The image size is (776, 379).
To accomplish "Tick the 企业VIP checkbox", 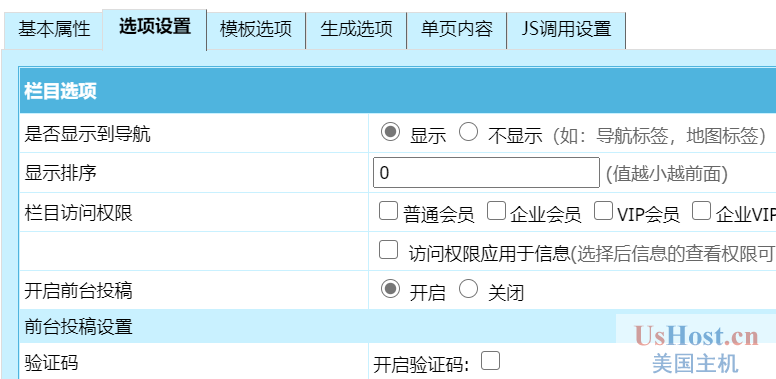I will [702, 210].
